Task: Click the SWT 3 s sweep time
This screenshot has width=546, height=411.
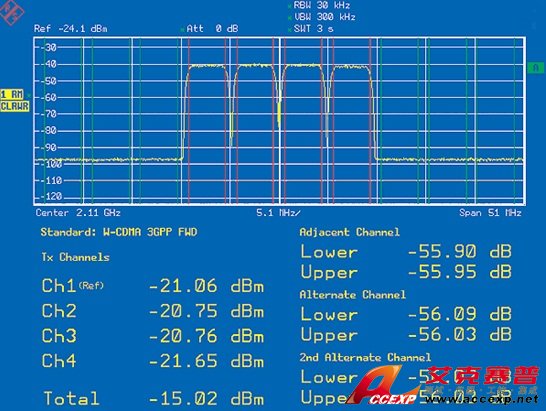Action: click(x=313, y=29)
